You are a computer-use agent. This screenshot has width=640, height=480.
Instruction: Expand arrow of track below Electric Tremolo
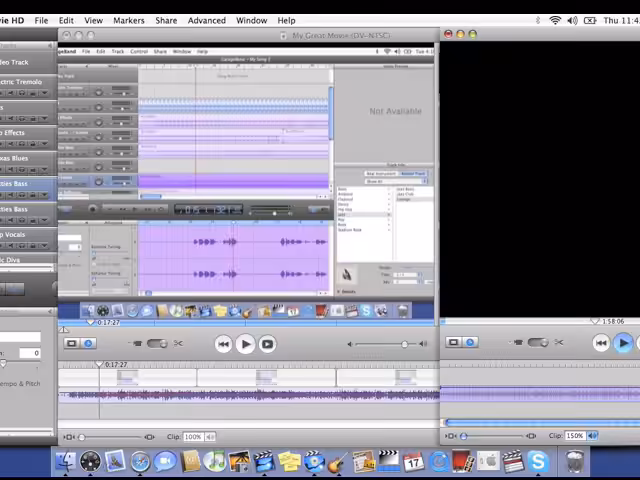tap(44, 119)
